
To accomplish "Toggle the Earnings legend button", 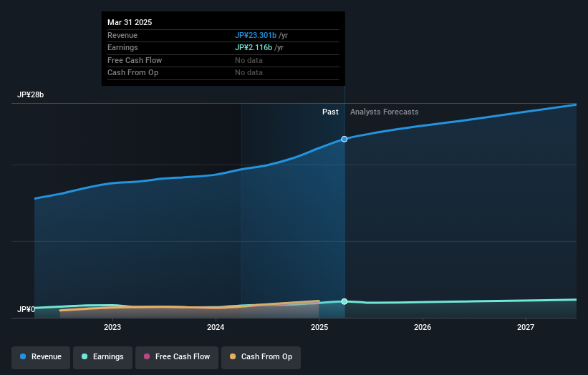I will click(102, 357).
